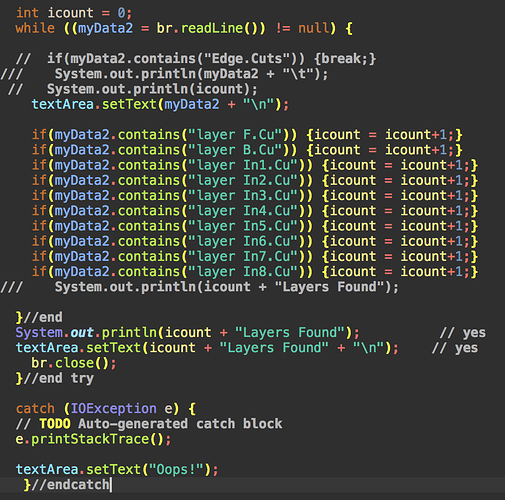Click the string "layer In8.Cu"
The width and height of the screenshot is (505, 500).
[243, 272]
